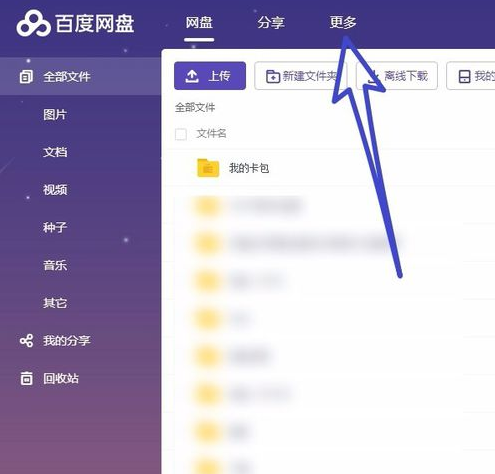495x474 pixels.
Task: Tick the select-all checkbox beside 文件名
Action: tap(181, 134)
